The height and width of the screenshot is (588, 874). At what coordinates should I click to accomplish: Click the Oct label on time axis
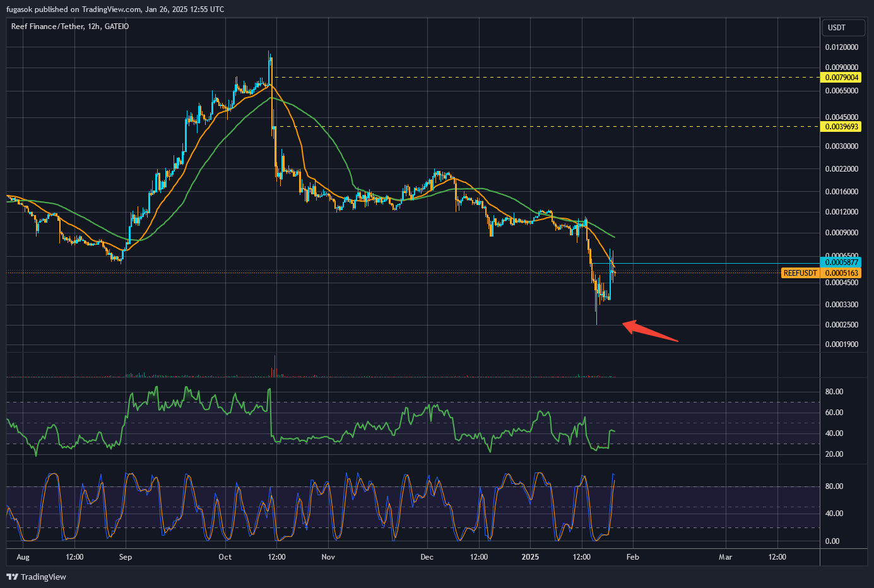[225, 557]
